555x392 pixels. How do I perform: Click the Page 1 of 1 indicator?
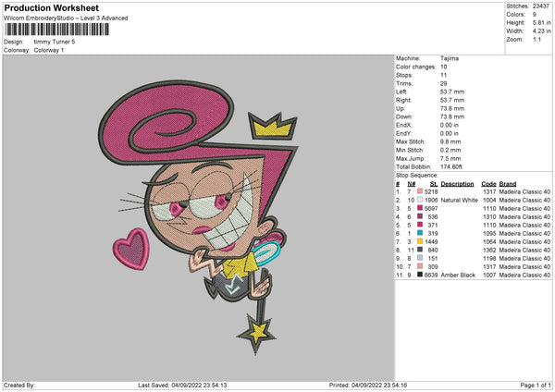coord(536,386)
